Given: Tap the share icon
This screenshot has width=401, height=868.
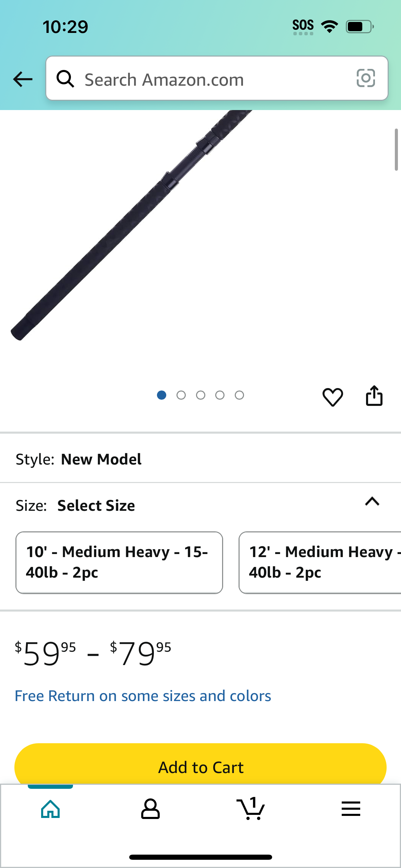Looking at the screenshot, I should tap(374, 396).
